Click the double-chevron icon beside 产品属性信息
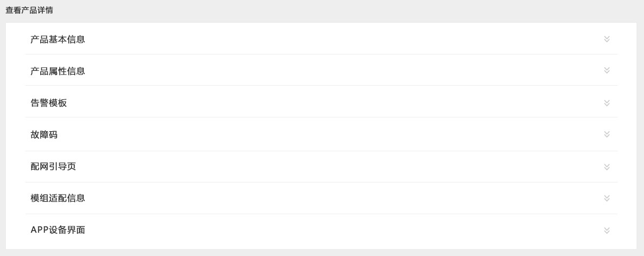 [607, 70]
